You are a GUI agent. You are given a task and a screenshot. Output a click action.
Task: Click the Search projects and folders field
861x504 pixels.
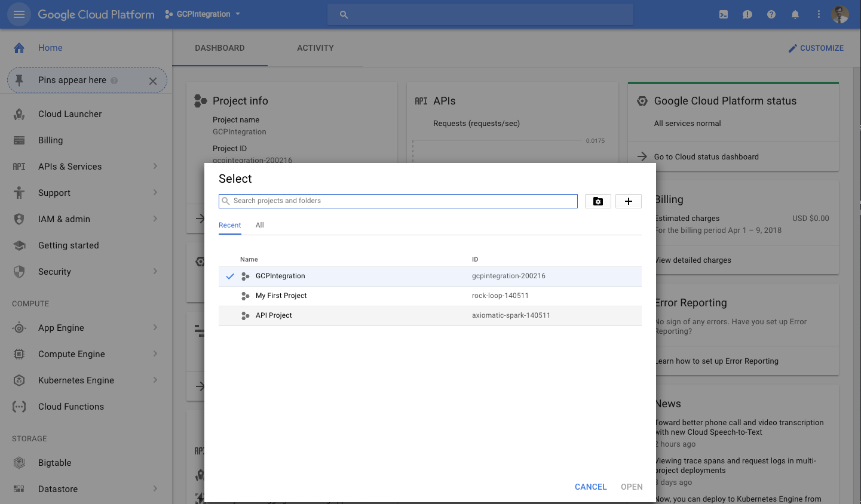pos(398,201)
